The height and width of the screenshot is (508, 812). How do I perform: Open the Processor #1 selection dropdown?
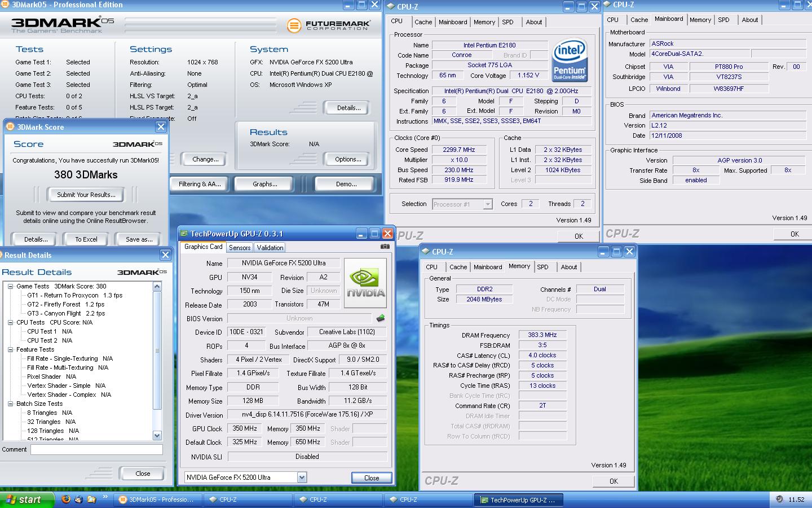click(x=488, y=204)
